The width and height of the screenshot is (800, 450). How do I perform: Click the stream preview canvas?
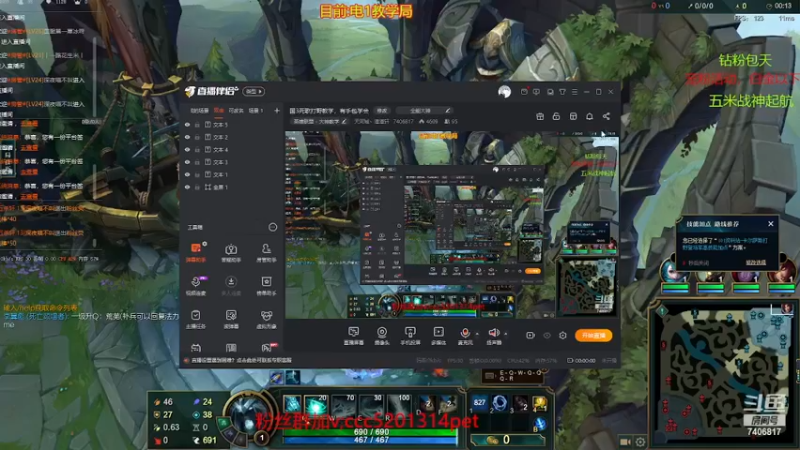tap(452, 225)
